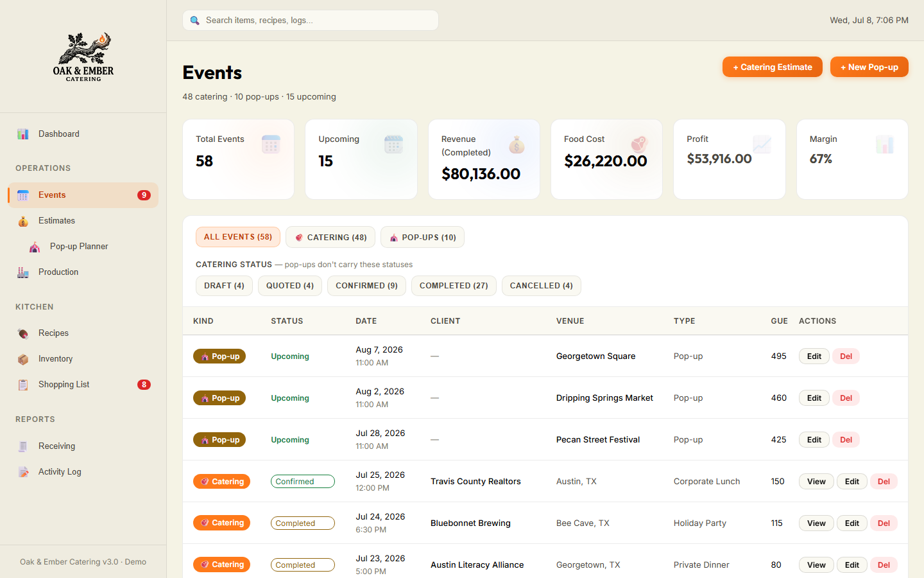Click the meat icon on Food Cost card

pyautogui.click(x=639, y=144)
